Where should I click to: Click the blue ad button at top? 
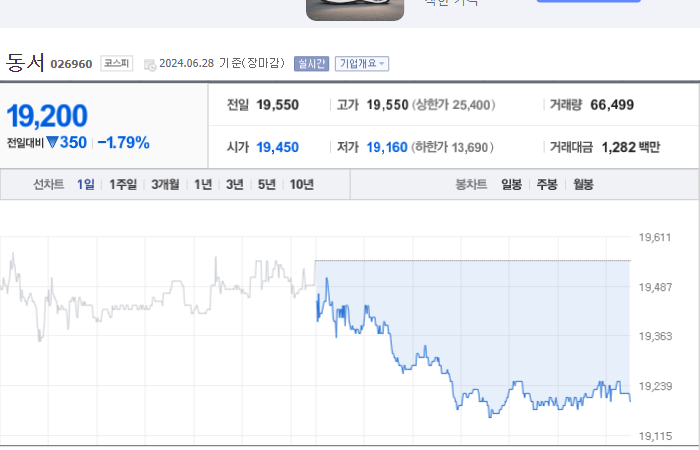pos(588,1)
